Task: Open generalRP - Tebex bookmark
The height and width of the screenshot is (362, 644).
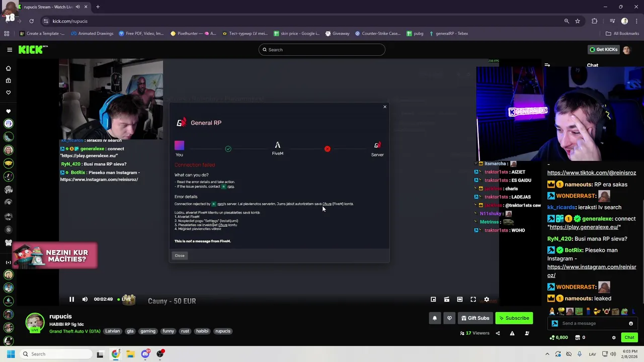Action: pos(448,34)
